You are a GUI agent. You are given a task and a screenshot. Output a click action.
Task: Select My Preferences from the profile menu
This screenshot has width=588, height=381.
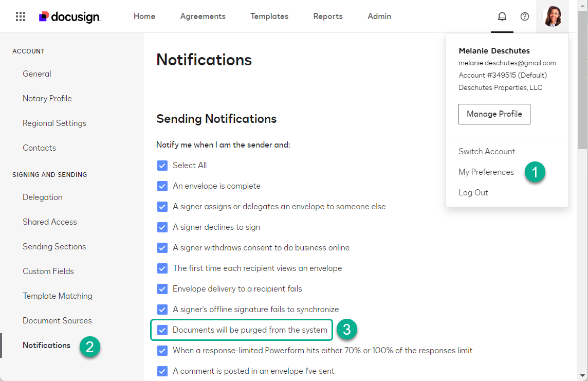pos(486,172)
